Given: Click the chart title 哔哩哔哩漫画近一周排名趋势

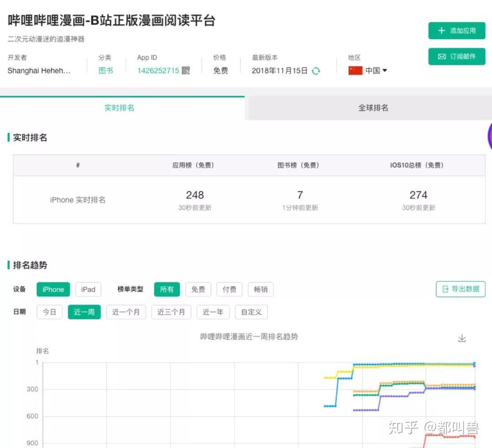Looking at the screenshot, I should (249, 337).
